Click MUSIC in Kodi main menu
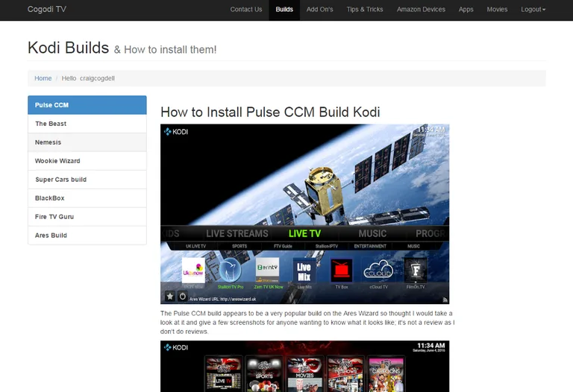573x392 pixels. [372, 233]
